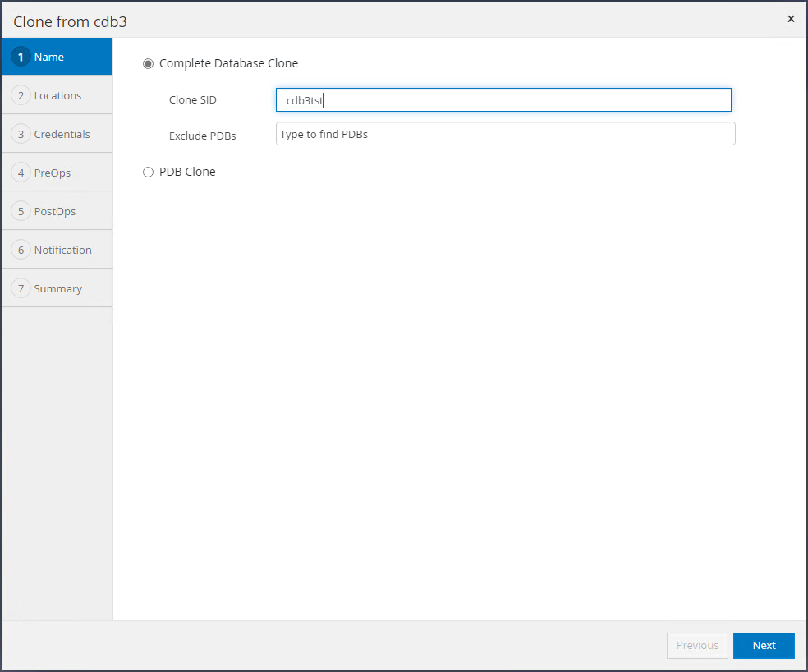Jump to the Summary step label

[x=58, y=288]
